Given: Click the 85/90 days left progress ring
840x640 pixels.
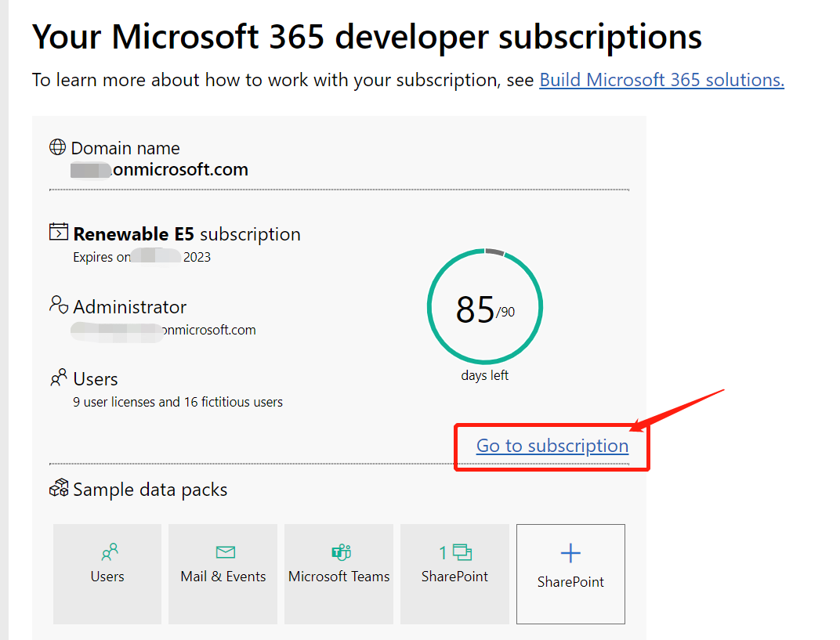Looking at the screenshot, I should point(484,306).
